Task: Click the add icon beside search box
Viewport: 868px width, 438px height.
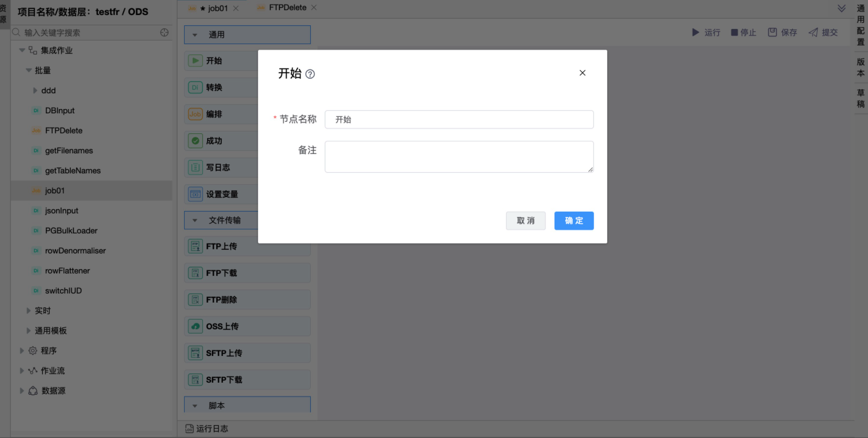Action: (164, 32)
